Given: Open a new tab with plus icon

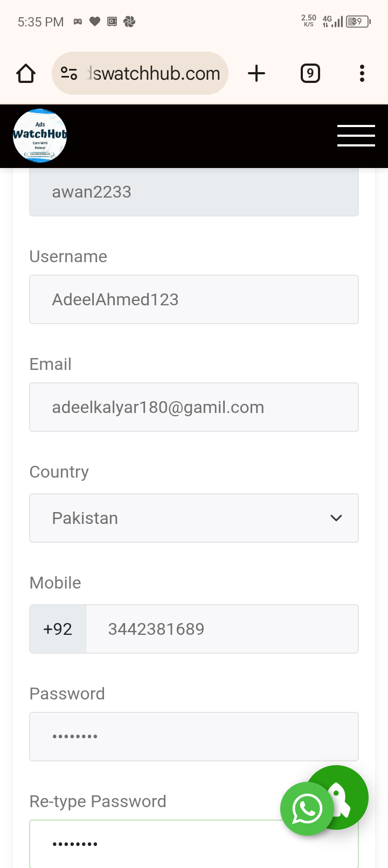Looking at the screenshot, I should (257, 73).
